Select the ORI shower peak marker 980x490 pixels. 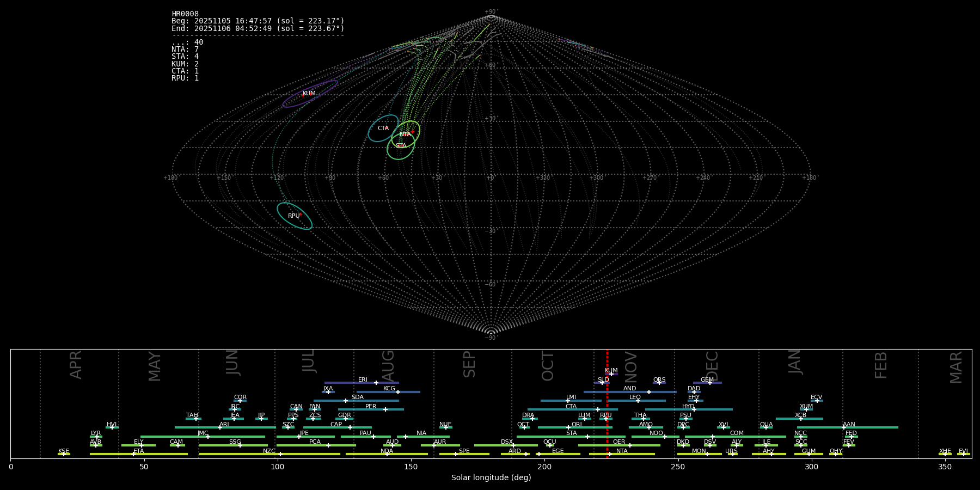tap(568, 427)
